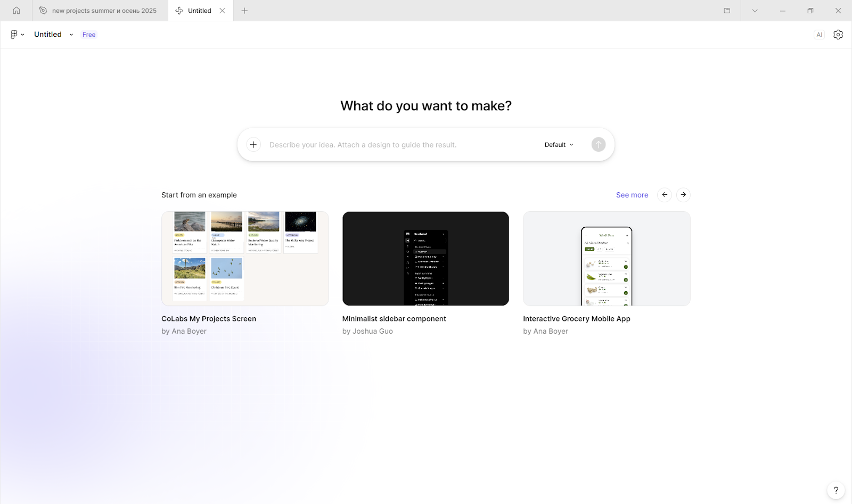Attach a design using the plus icon

[x=253, y=144]
